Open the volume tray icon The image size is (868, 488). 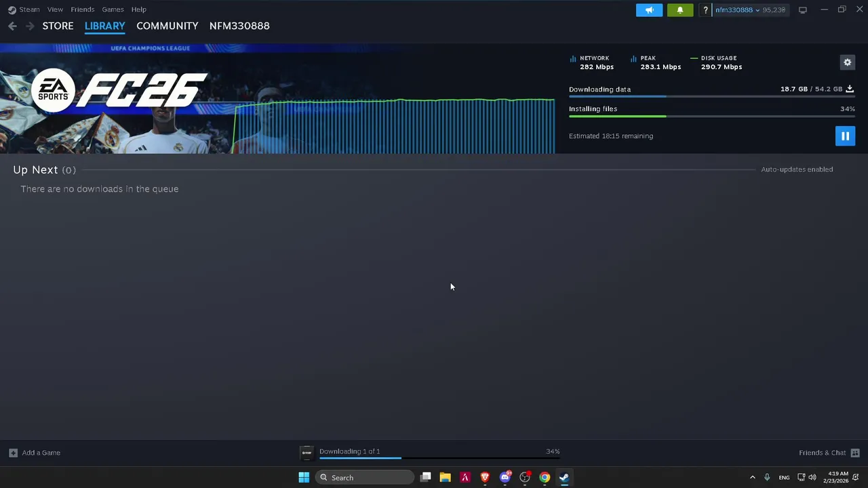812,477
